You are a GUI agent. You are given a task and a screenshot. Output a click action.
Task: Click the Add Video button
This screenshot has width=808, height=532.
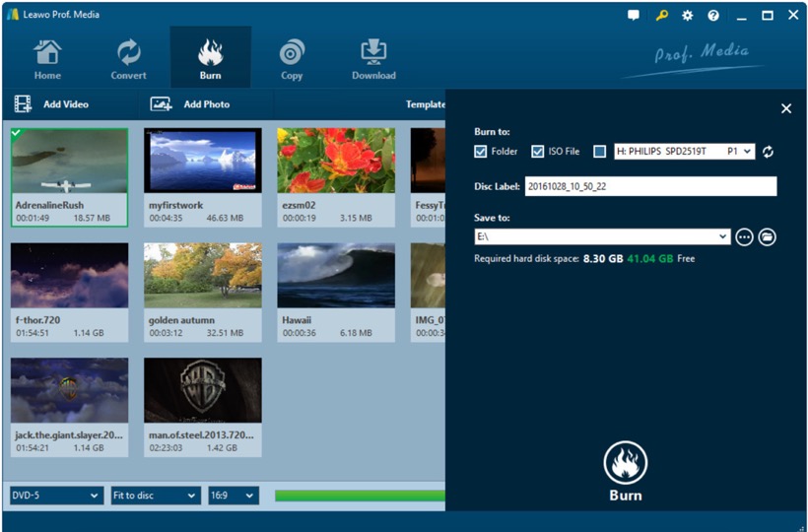coord(52,104)
